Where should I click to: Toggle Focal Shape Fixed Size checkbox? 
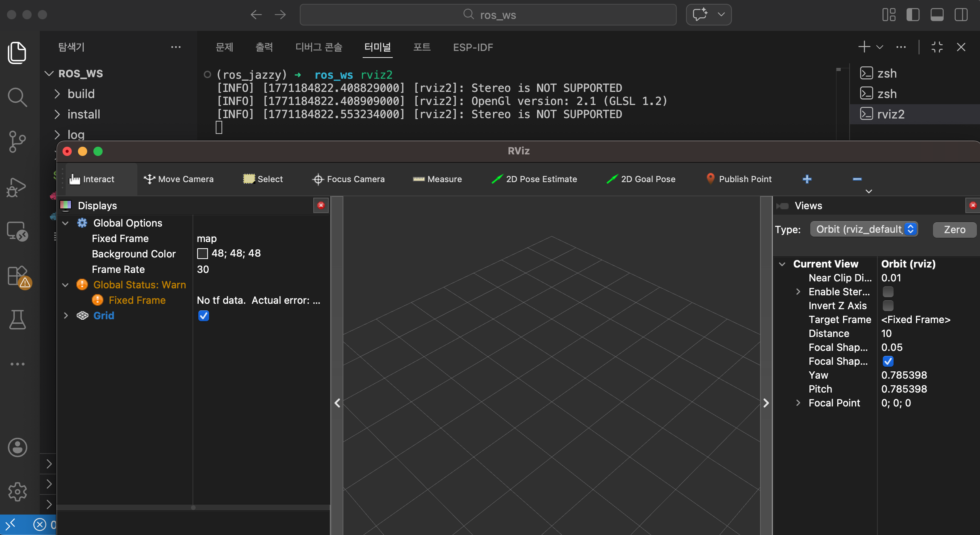(x=888, y=361)
